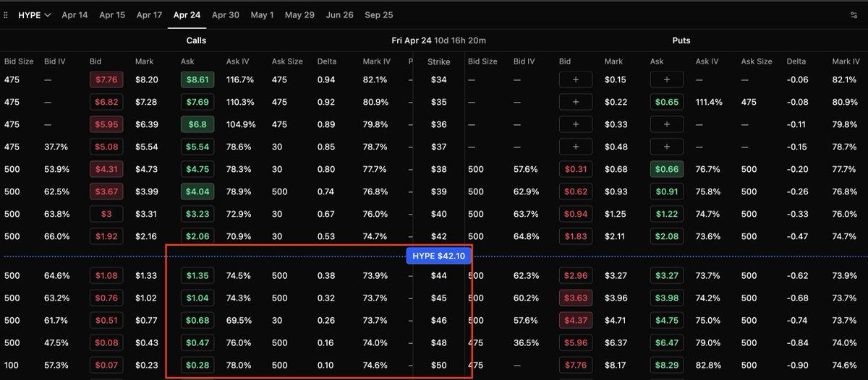Go to the May 29 expiry tab
868x380 pixels.
pos(299,14)
